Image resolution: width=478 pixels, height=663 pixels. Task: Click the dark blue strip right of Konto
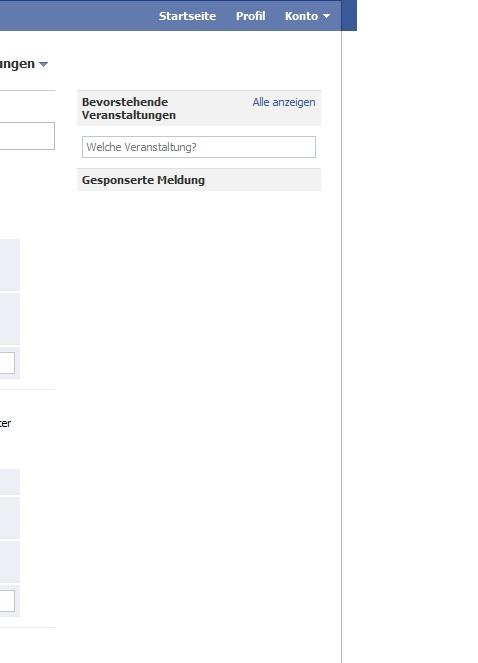[x=349, y=15]
